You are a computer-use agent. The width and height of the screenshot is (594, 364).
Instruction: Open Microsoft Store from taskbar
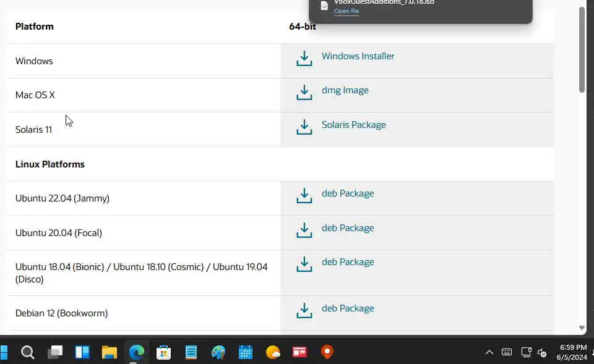(x=163, y=352)
